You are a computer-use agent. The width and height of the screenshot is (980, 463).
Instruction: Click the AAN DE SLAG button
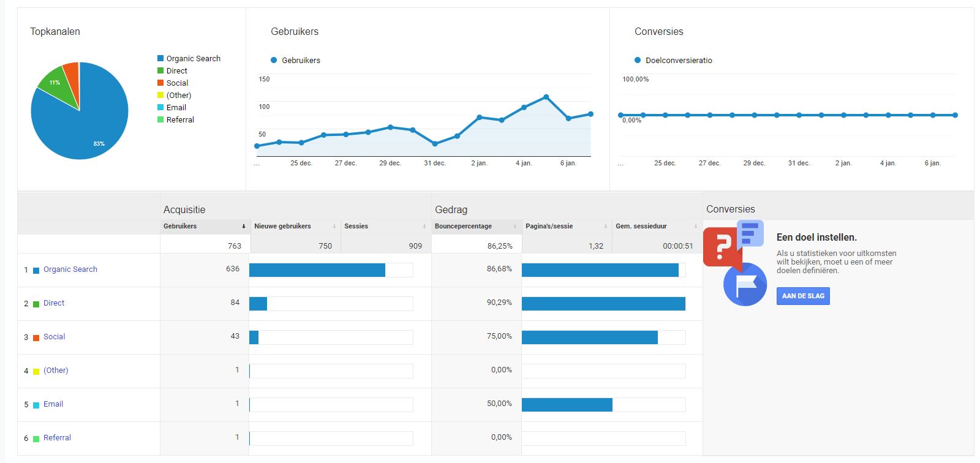[803, 296]
